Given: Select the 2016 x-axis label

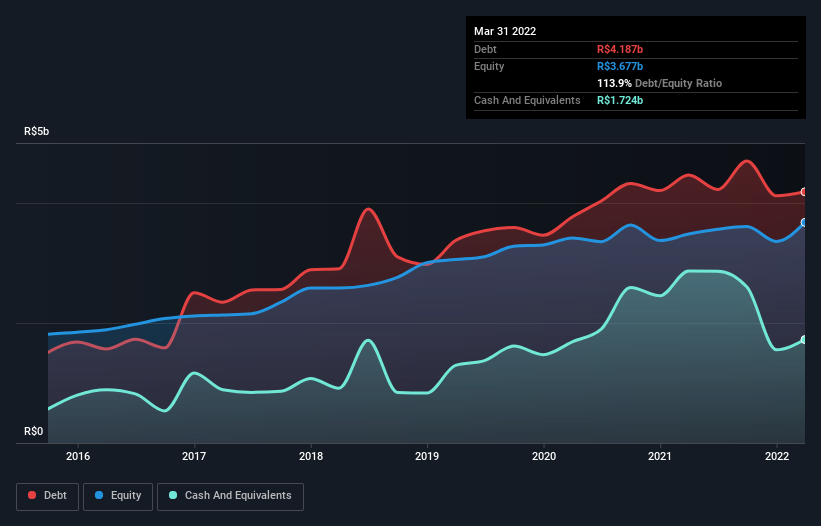Looking at the screenshot, I should click(x=78, y=456).
